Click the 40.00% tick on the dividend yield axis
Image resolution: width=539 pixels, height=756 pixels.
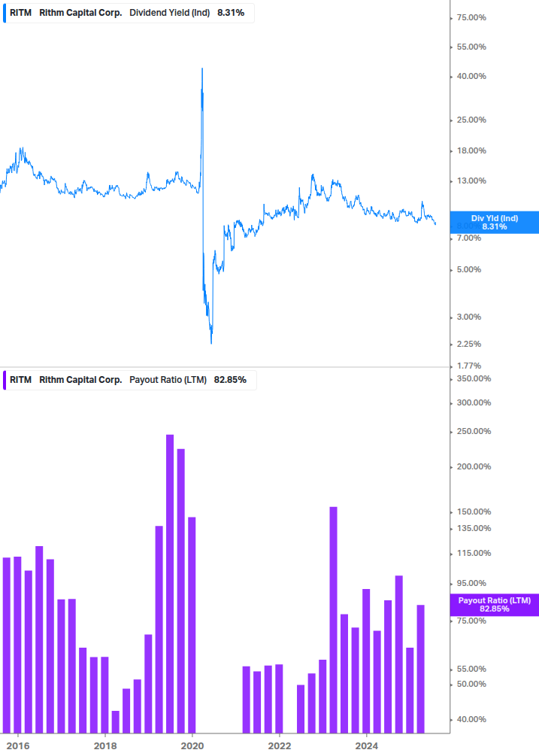471,76
